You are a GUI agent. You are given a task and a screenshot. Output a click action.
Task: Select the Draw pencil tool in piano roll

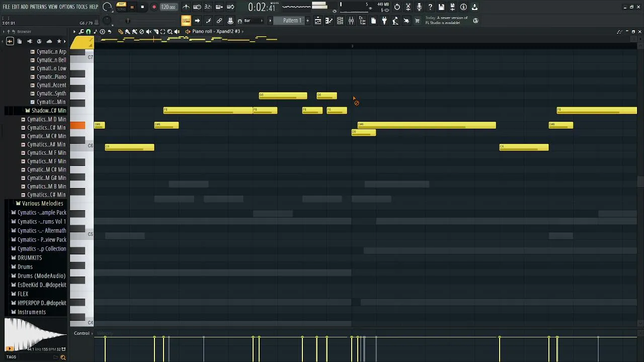tap(120, 31)
